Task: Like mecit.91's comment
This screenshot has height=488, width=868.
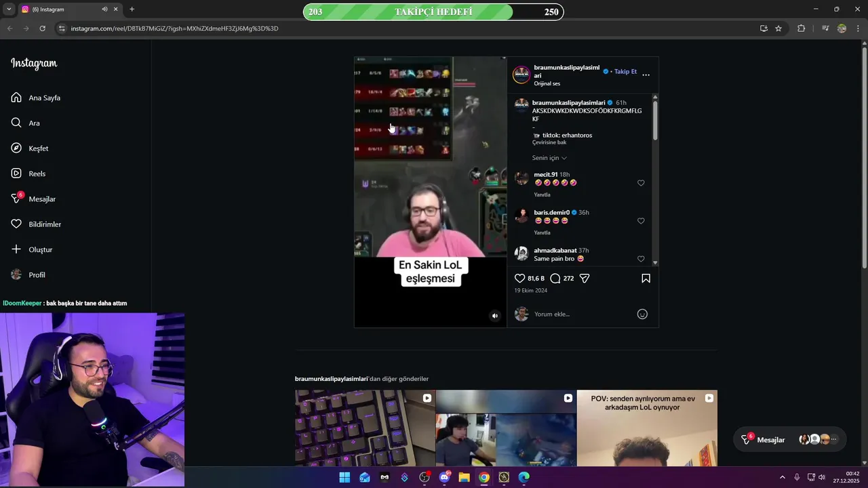Action: (x=641, y=183)
